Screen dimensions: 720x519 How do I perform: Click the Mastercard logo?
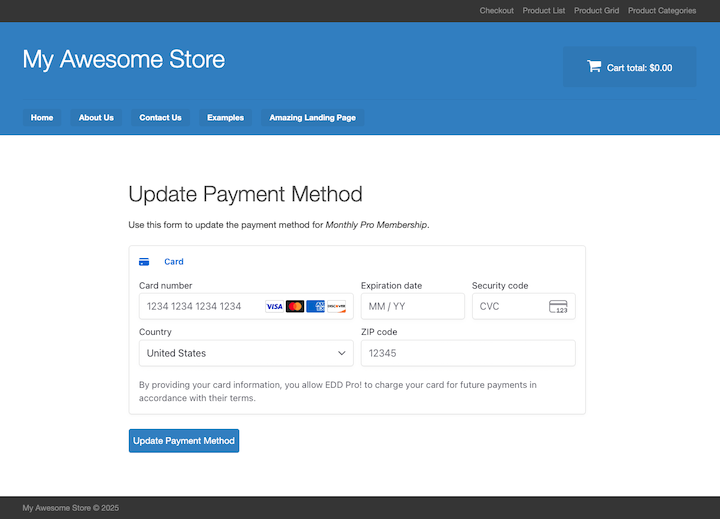[295, 306]
